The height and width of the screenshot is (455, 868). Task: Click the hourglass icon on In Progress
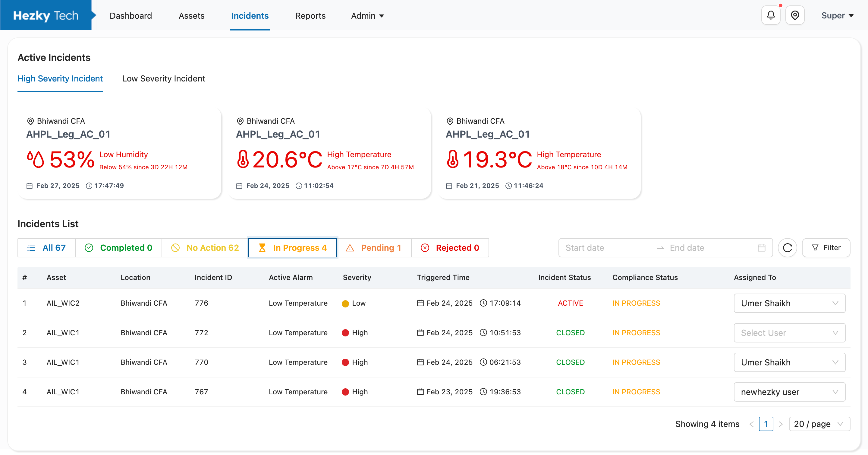[x=262, y=248]
